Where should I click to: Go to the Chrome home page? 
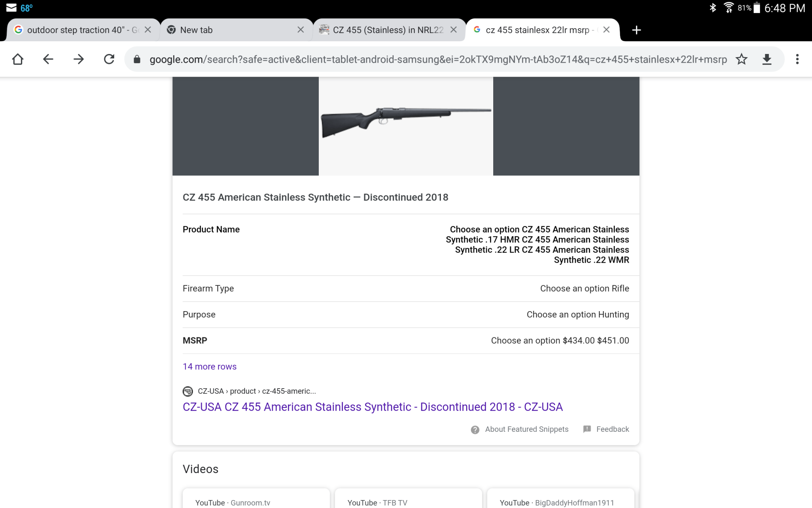(18, 60)
